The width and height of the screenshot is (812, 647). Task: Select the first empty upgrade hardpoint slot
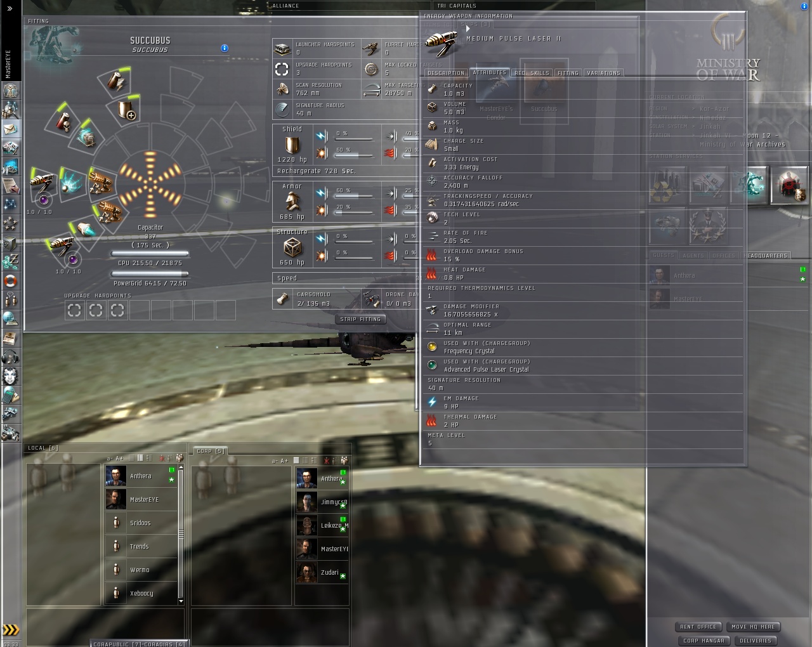tap(75, 310)
